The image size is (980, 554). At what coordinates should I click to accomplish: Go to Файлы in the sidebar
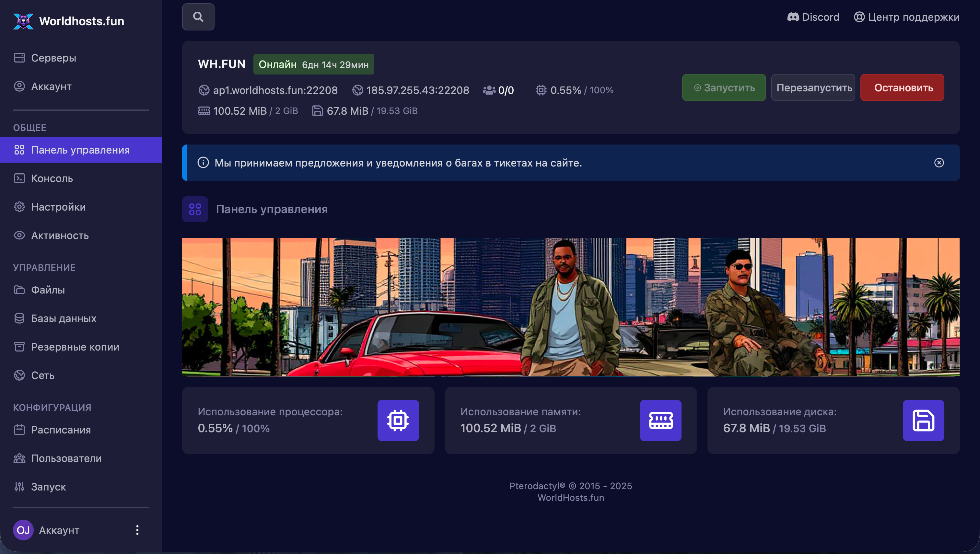click(x=48, y=290)
